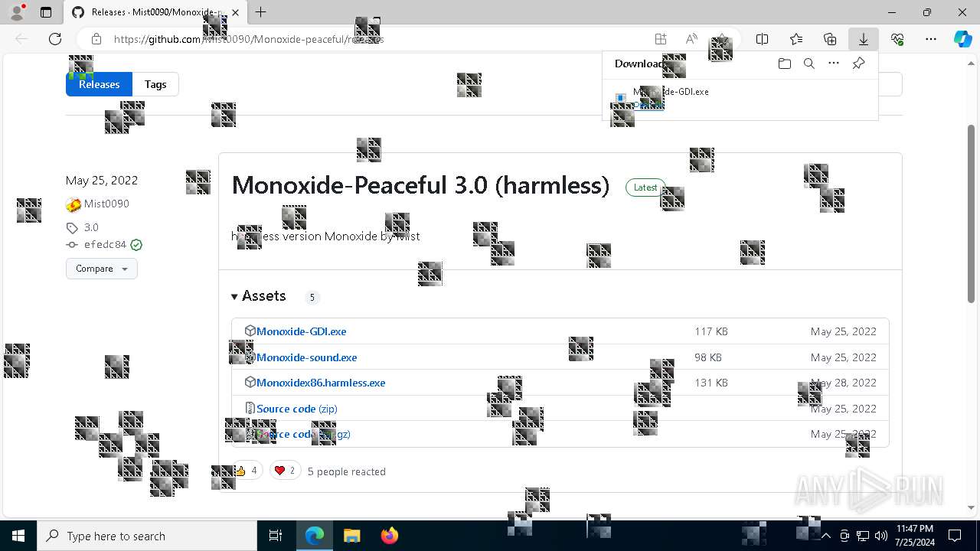Viewport: 980px width, 551px height.
Task: Select the "May 25, 2022" release date
Action: [102, 181]
